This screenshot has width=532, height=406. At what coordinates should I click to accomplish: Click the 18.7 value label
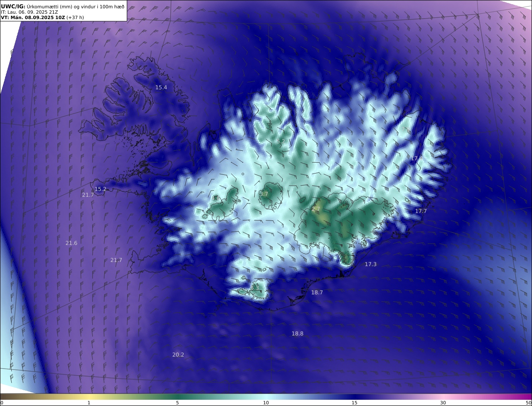pos(317,293)
